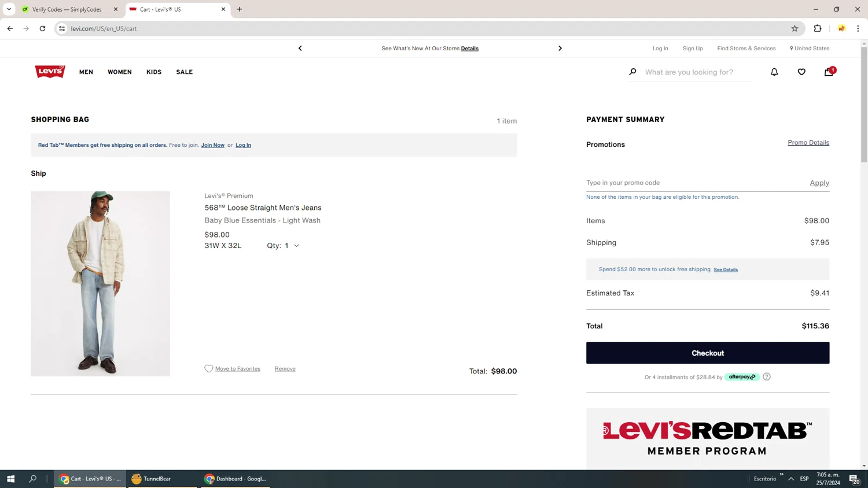This screenshot has width=868, height=488.
Task: Click the taskbar clock and date
Action: coord(828,479)
